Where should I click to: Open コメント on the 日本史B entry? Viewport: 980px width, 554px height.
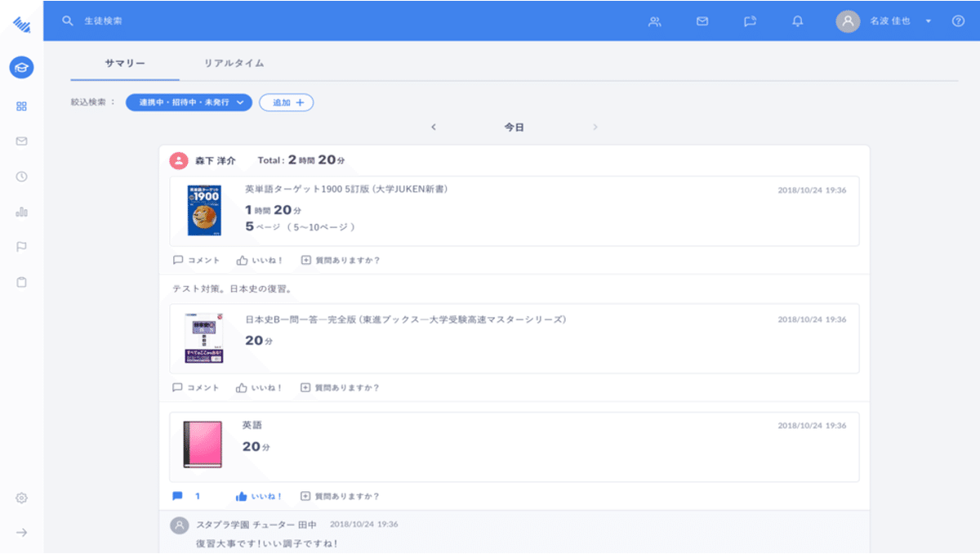click(195, 388)
